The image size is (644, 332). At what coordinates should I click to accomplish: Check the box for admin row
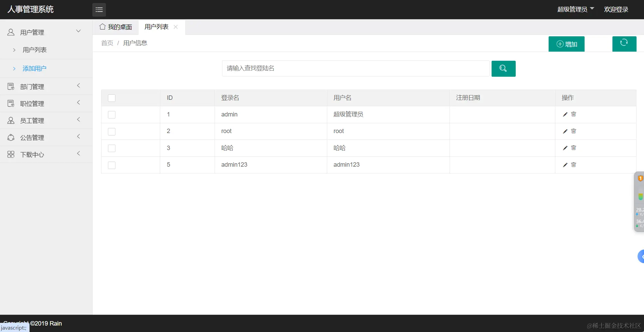(112, 115)
